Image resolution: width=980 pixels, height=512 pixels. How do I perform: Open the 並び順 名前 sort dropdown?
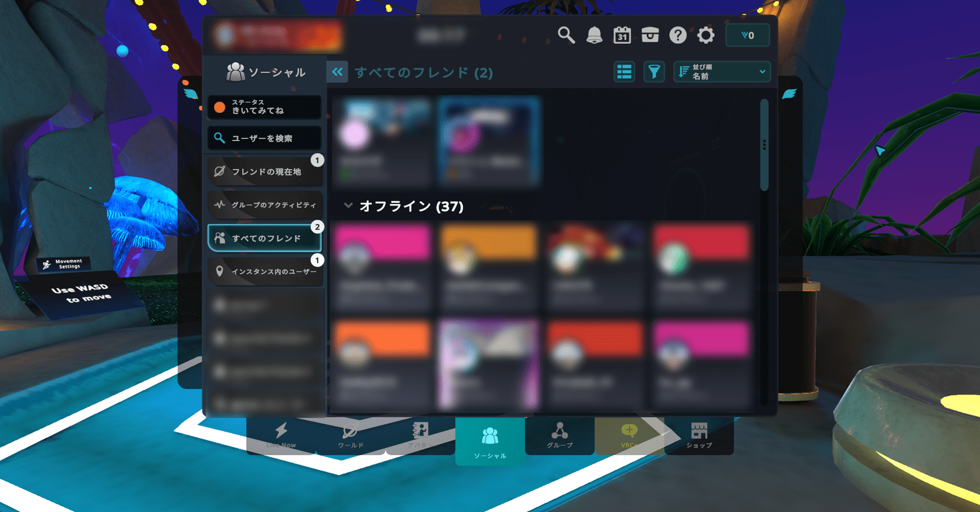tap(722, 72)
